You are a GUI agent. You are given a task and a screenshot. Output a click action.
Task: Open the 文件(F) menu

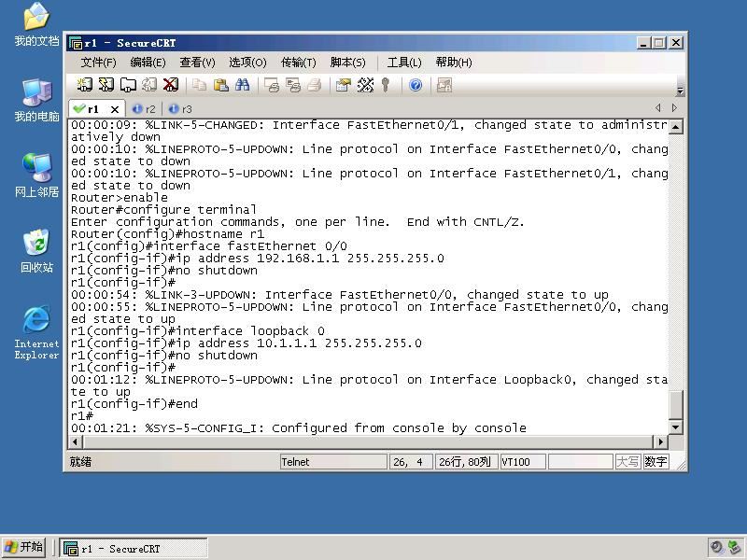[x=98, y=63]
